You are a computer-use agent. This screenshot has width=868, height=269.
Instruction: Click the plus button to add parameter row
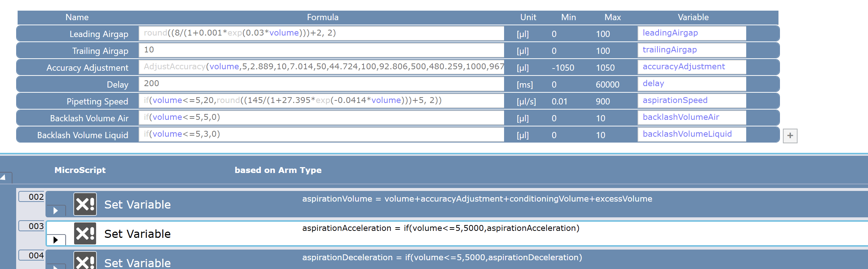790,136
